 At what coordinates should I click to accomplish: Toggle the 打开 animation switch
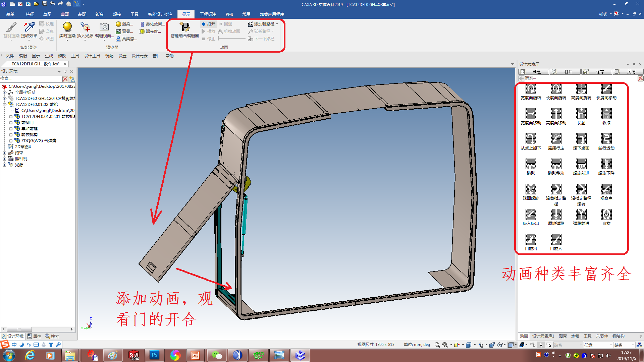[208, 24]
